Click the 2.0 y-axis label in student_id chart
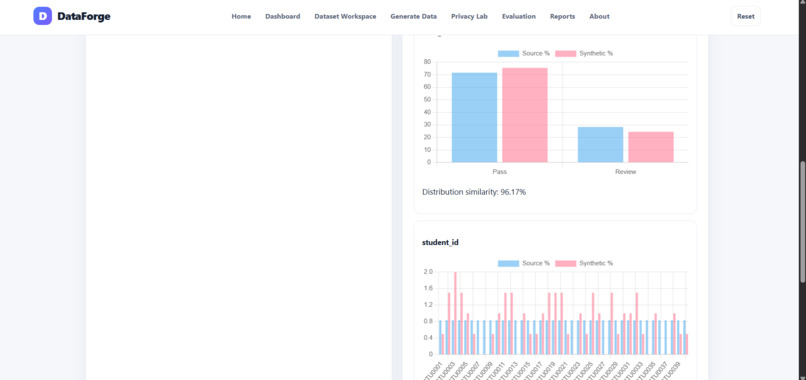The image size is (806, 380). click(x=428, y=272)
